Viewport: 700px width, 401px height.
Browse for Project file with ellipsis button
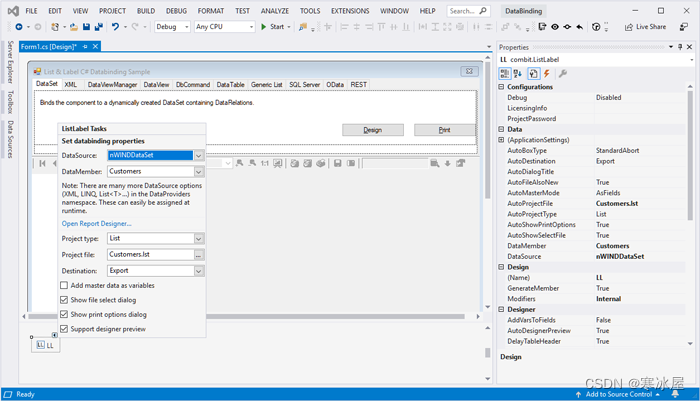coord(199,255)
